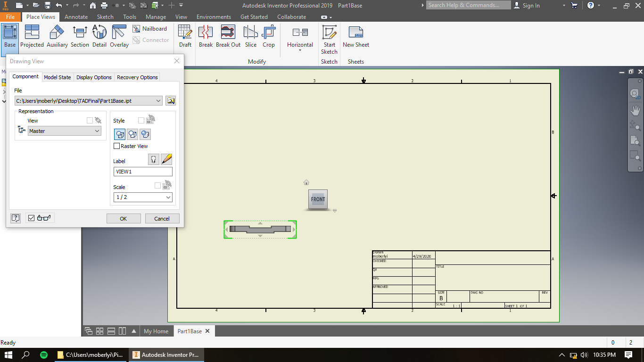Image resolution: width=644 pixels, height=362 pixels.
Task: Click the Pan hand tool in navigation bar
Action: 635,110
